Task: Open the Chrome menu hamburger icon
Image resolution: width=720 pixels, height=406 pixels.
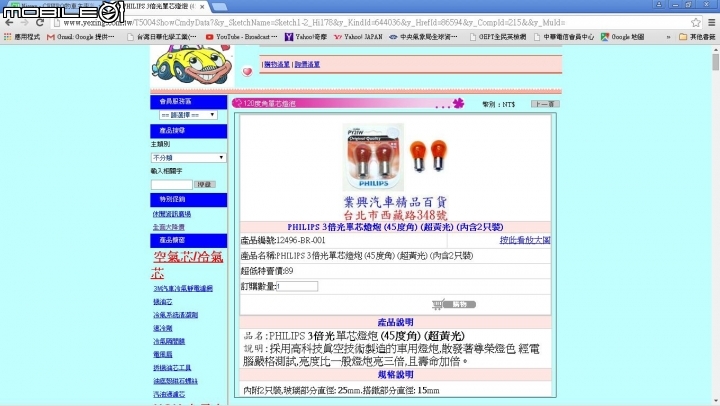Action: click(x=711, y=23)
